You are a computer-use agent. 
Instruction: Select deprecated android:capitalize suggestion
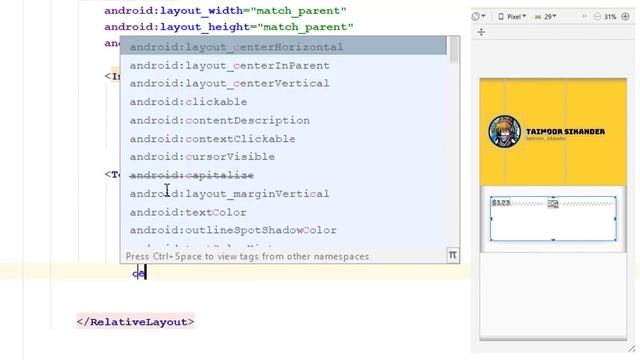283,175
